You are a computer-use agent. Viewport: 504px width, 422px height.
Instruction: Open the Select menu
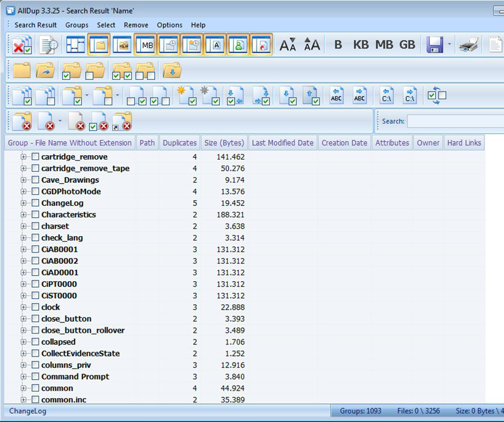tap(106, 25)
